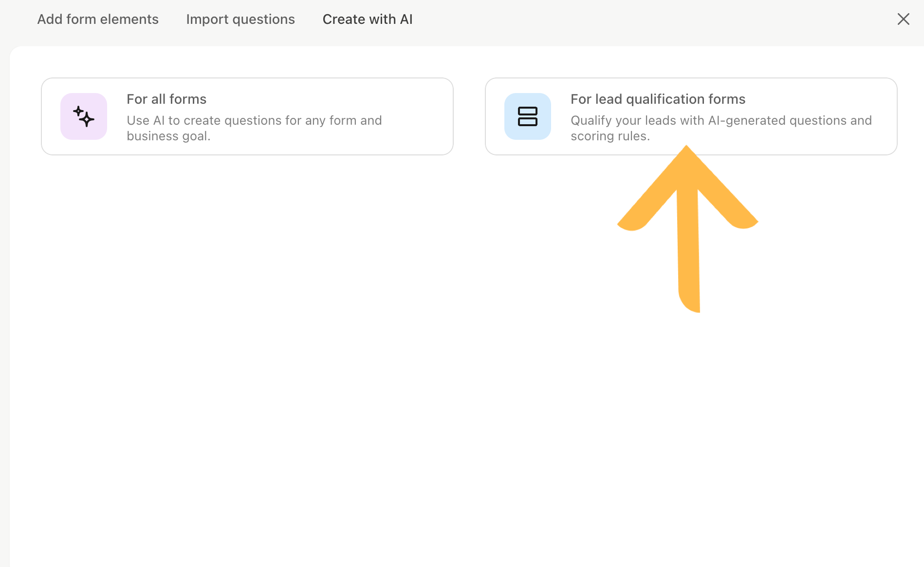The width and height of the screenshot is (924, 567).
Task: Choose the For lead qualification forms card
Action: (x=691, y=116)
